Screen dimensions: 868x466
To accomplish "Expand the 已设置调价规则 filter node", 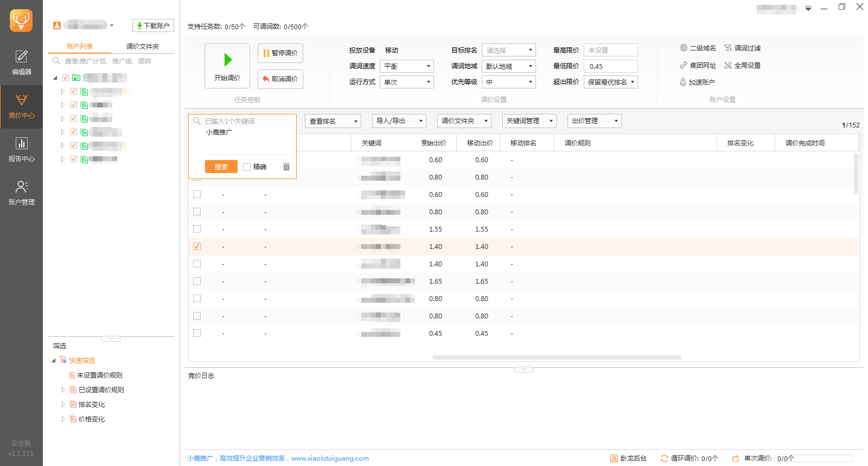I will tap(63, 390).
